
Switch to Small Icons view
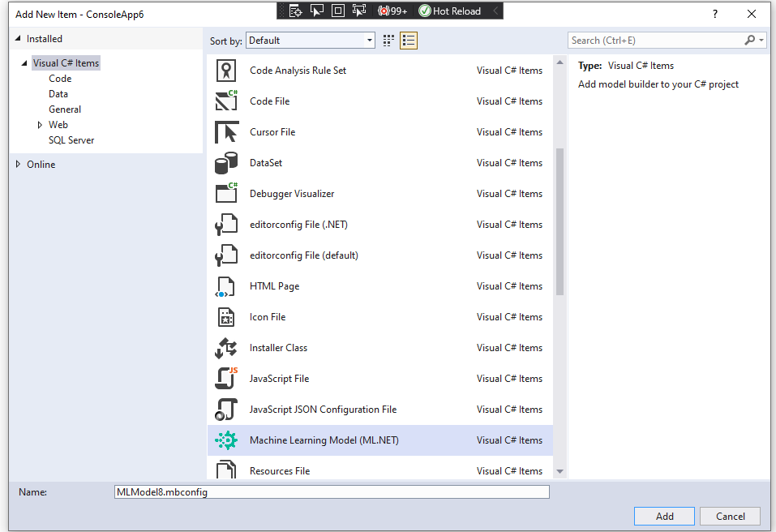(x=390, y=40)
